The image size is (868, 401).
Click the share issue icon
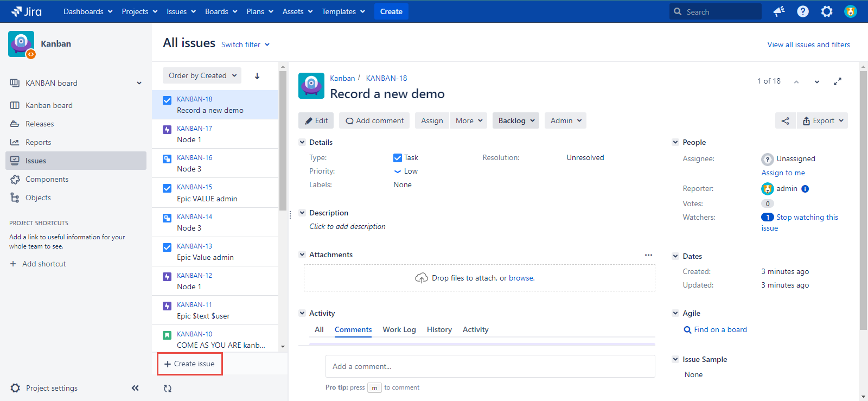point(785,121)
